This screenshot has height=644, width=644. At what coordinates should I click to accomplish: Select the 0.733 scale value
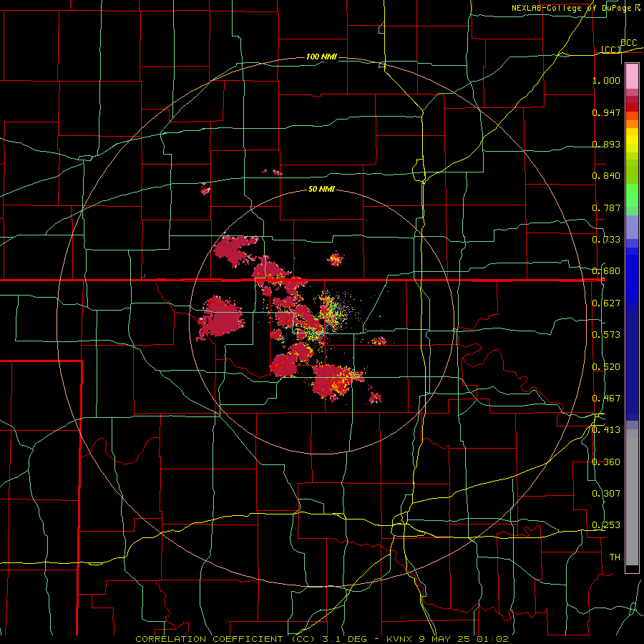point(606,240)
